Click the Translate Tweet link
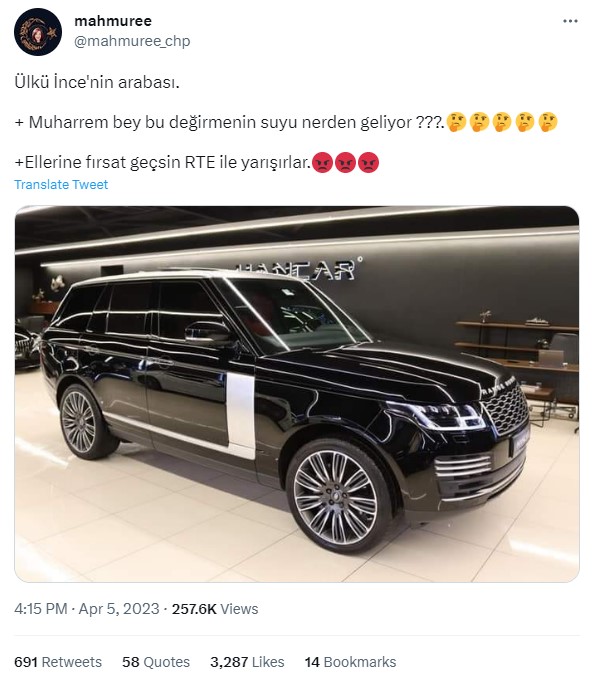This screenshot has height=681, width=596. point(61,185)
